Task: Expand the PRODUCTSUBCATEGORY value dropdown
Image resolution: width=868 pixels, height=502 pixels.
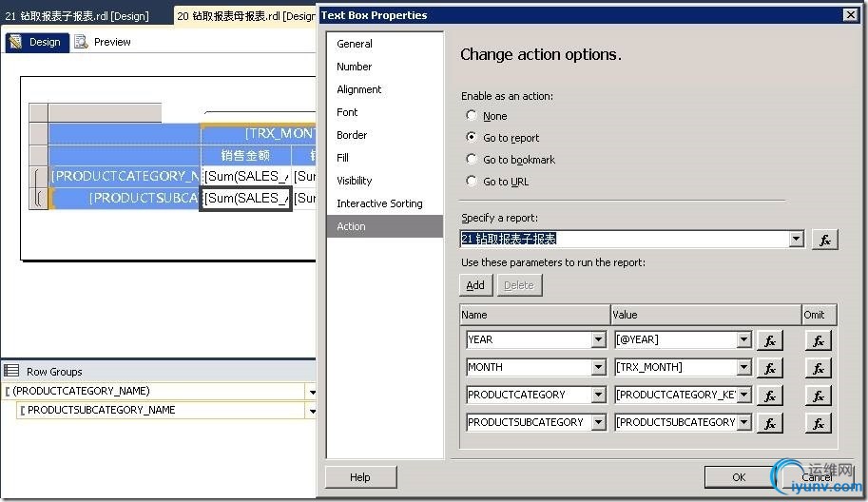Action: click(x=744, y=422)
